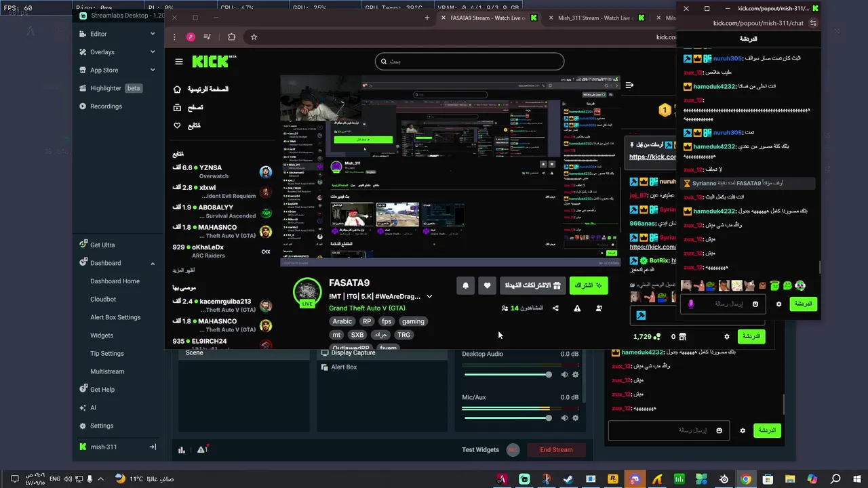Open Tip Settings
The image size is (868, 488).
[x=107, y=354]
